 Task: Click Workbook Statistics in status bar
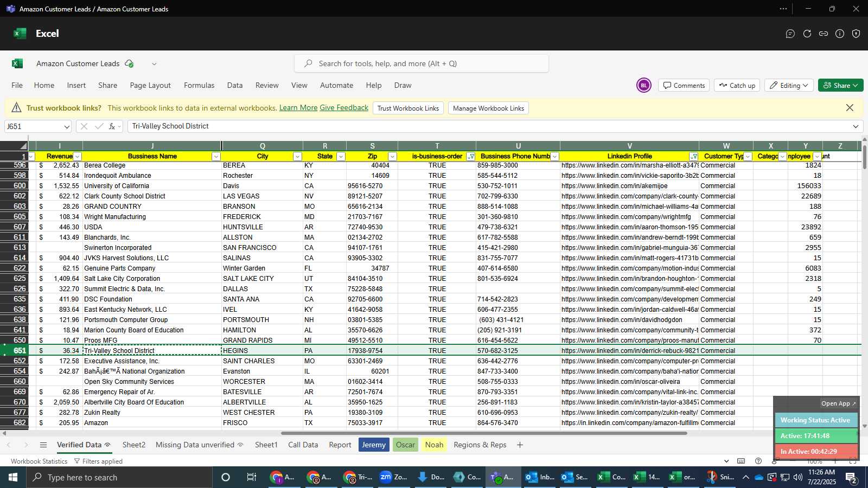pos(39,461)
